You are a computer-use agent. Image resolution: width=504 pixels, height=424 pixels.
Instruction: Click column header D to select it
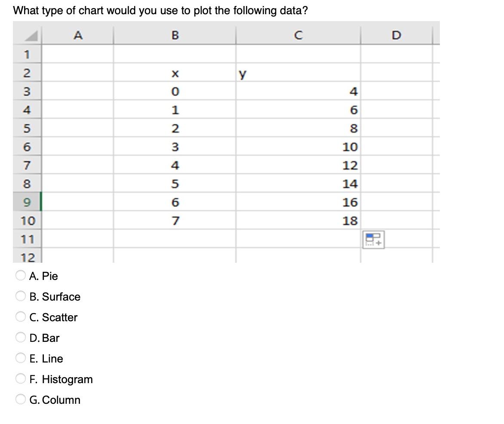(396, 35)
